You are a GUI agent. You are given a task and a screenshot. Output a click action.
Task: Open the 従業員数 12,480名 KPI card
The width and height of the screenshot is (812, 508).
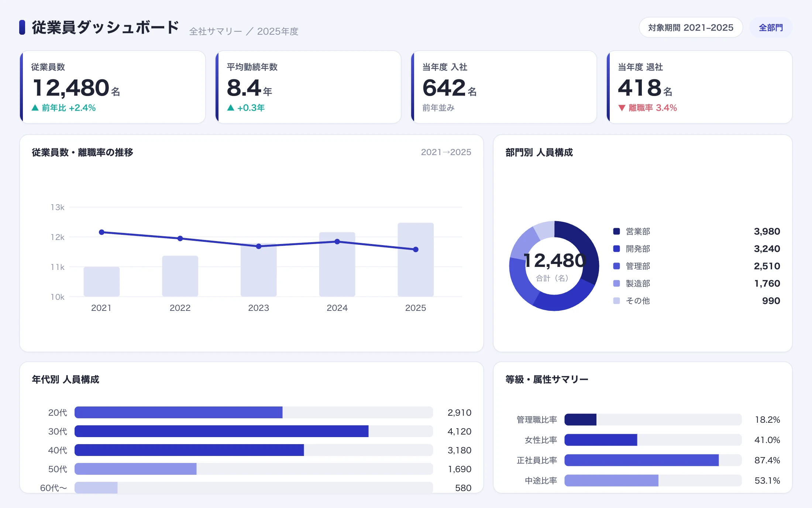pos(113,87)
